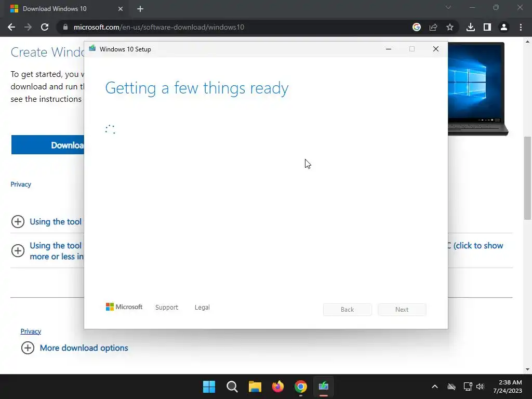The width and height of the screenshot is (532, 399).
Task: Open the Chrome profile avatar menu
Action: tap(504, 27)
